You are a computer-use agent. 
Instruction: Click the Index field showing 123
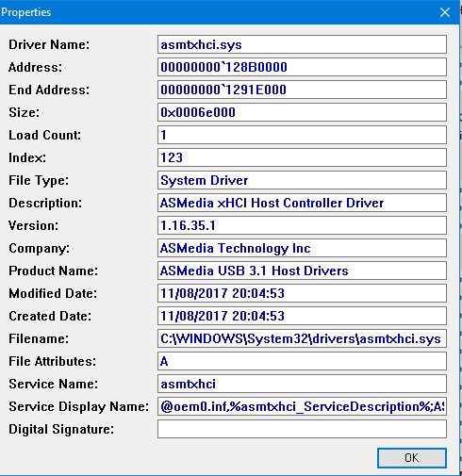302,157
